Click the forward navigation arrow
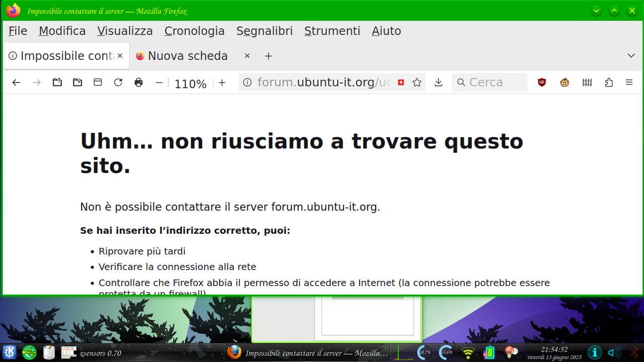This screenshot has width=644, height=362. click(37, 82)
